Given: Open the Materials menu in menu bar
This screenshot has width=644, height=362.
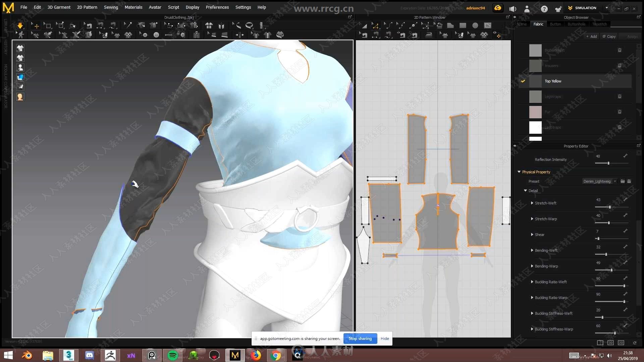Looking at the screenshot, I should click(x=133, y=7).
